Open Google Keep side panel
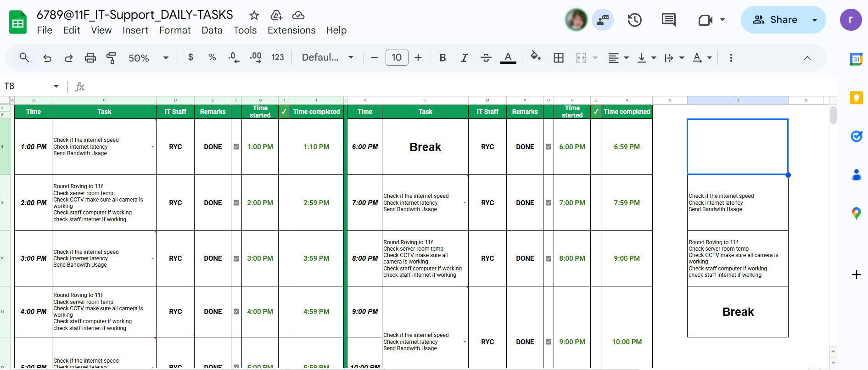868x370 pixels. tap(856, 98)
